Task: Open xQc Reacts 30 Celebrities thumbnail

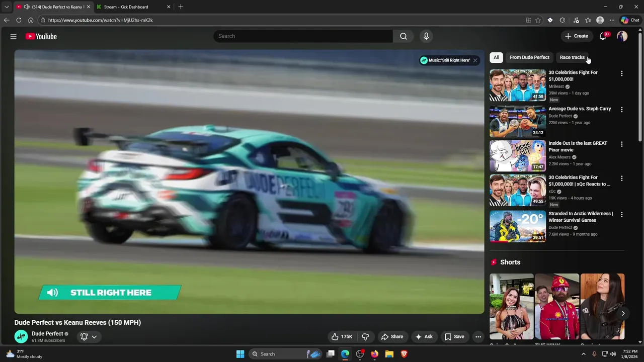Action: click(x=518, y=190)
